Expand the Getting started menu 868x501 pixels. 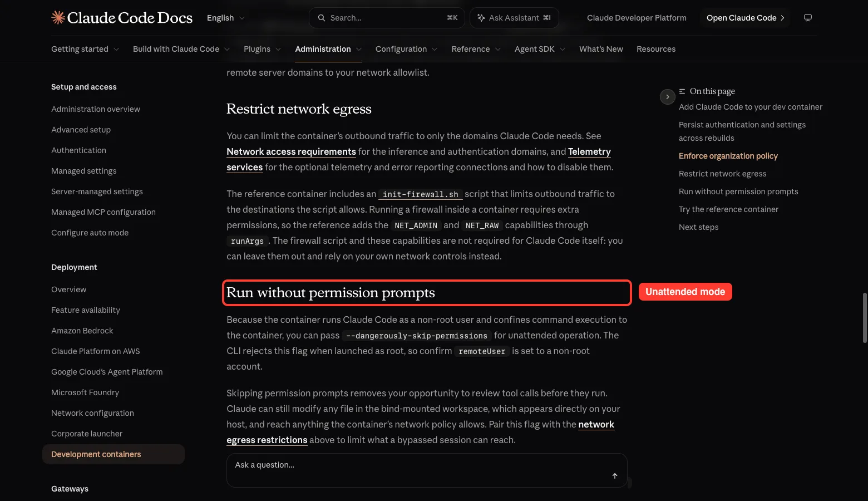(85, 49)
